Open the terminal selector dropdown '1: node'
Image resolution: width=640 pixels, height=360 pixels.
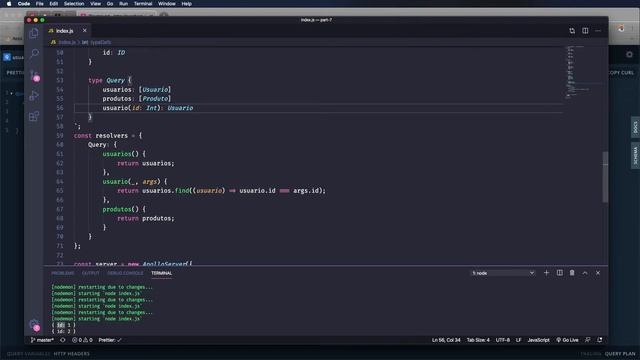(503, 273)
